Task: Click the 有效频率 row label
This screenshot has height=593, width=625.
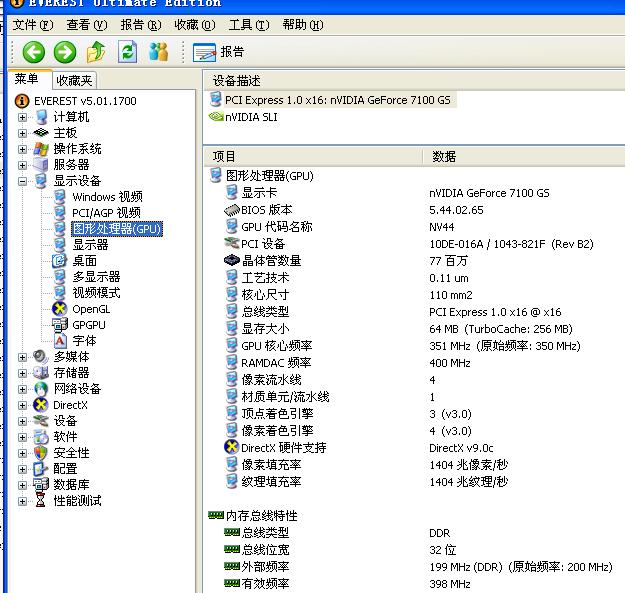Action: click(265, 584)
